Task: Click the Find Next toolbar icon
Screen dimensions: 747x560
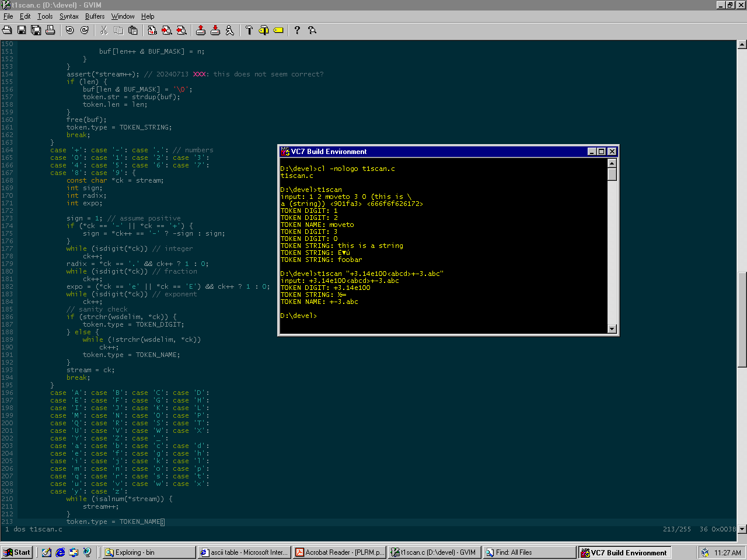Action: (167, 30)
